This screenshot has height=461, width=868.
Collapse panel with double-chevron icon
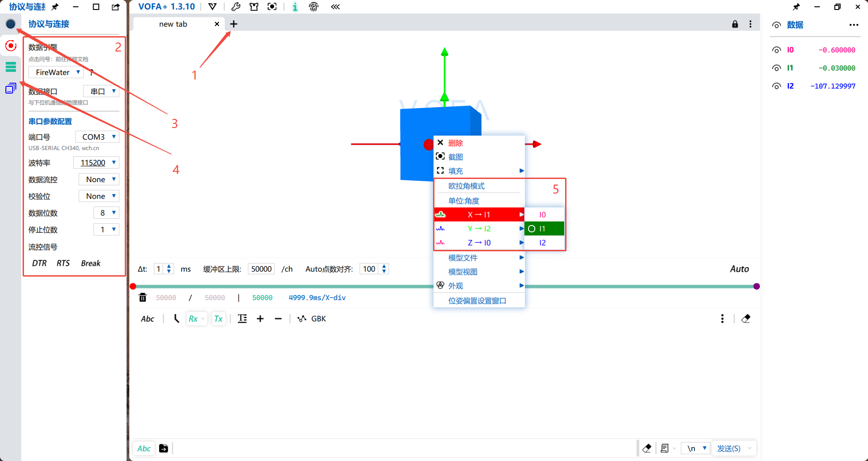335,7
